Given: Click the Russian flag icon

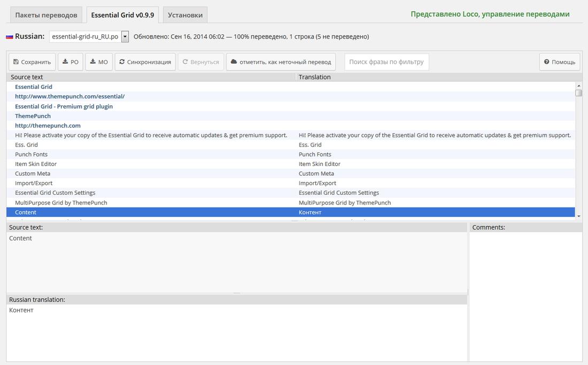Looking at the screenshot, I should [9, 37].
